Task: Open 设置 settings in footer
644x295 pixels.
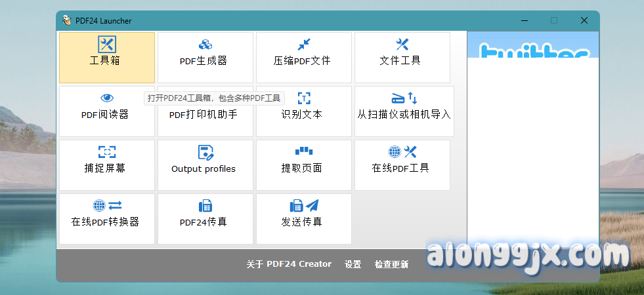Action: [x=353, y=264]
